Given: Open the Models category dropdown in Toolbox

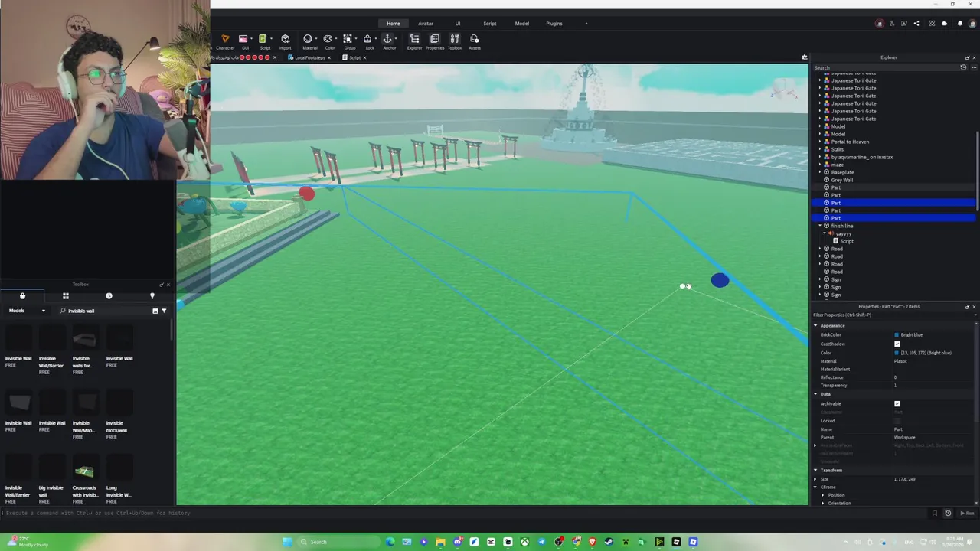Looking at the screenshot, I should pos(27,311).
